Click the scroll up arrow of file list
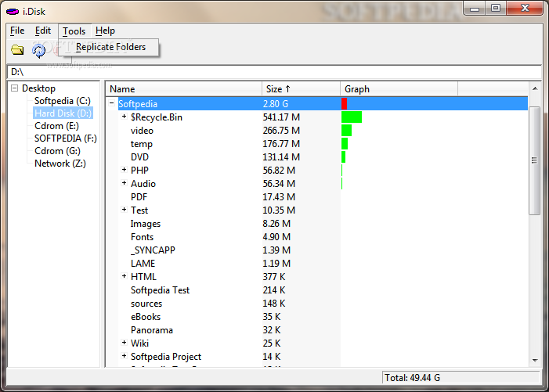Viewport: 549px width, 392px height. click(x=535, y=89)
